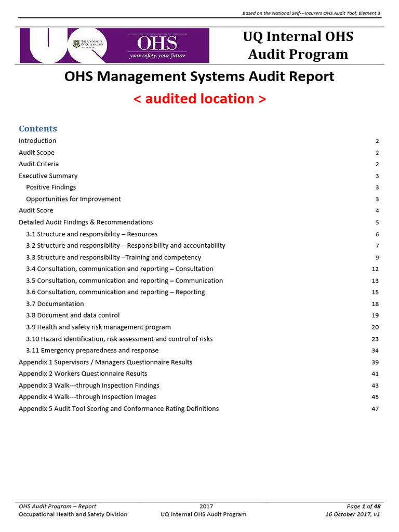Select 3.1 Structure and responsibility – Resources

pyautogui.click(x=91, y=234)
